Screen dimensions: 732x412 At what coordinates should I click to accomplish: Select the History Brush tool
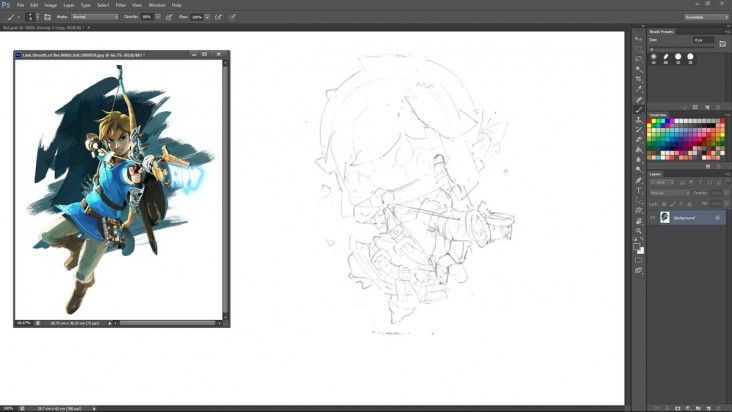[639, 130]
